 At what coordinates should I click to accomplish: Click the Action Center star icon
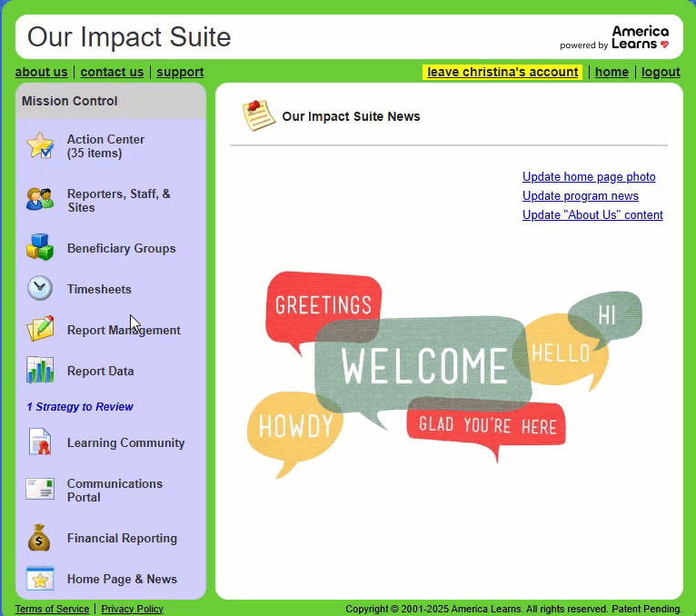click(40, 145)
